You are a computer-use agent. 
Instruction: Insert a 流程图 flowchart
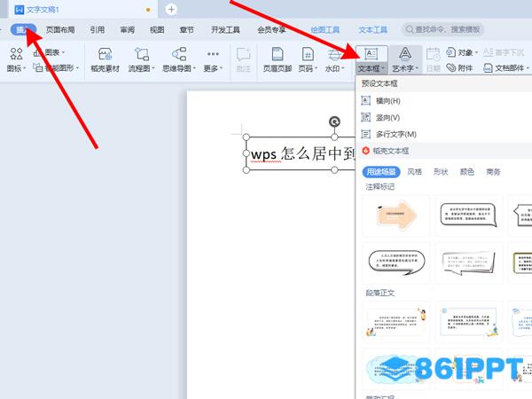pos(141,59)
